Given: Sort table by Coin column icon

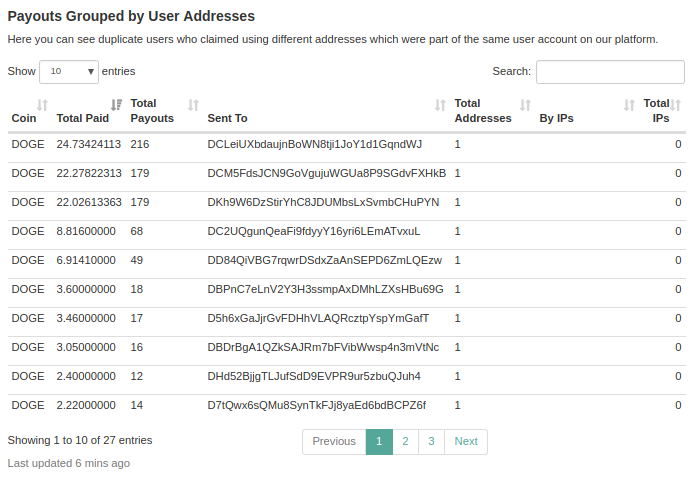Looking at the screenshot, I should tap(42, 105).
